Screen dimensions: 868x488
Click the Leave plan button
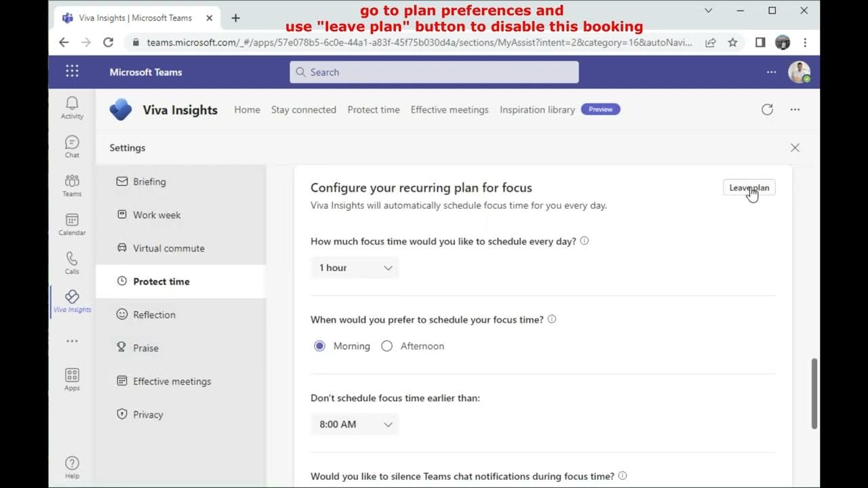(x=749, y=188)
